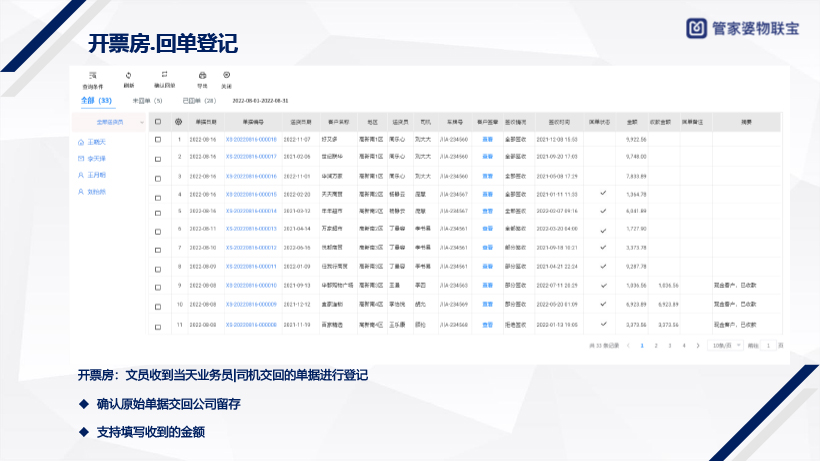Check the checkbox for row 1
820x461 pixels.
[x=158, y=139]
